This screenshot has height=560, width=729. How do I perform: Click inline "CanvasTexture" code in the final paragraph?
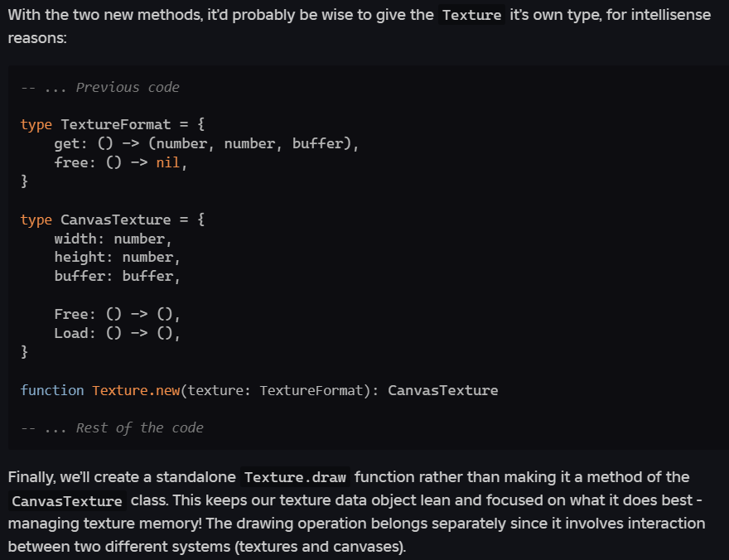tap(67, 501)
